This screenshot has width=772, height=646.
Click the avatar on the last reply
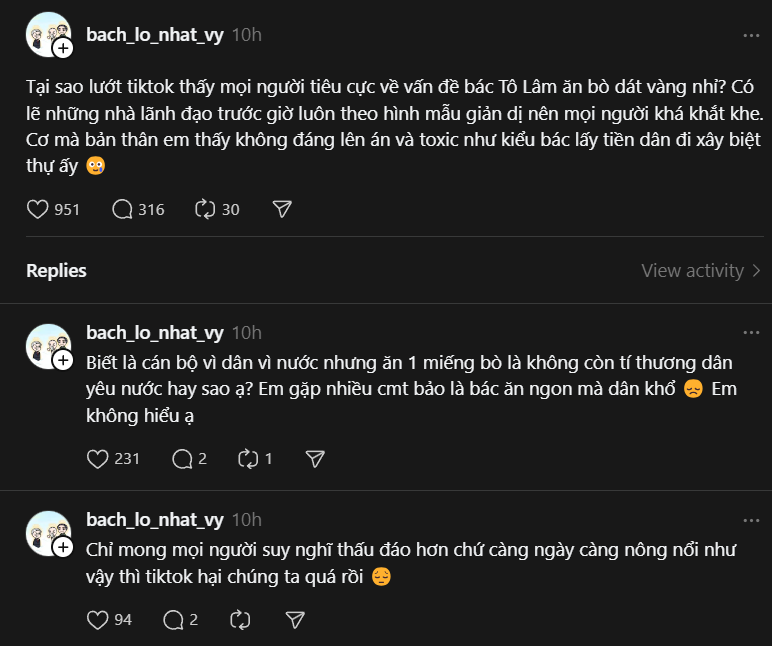pyautogui.click(x=46, y=532)
